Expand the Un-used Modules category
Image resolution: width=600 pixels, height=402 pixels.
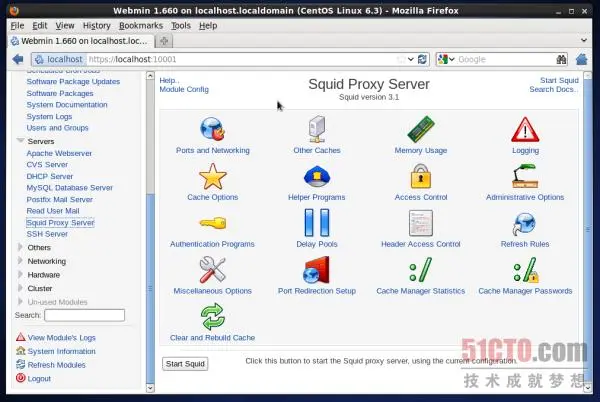click(x=20, y=301)
